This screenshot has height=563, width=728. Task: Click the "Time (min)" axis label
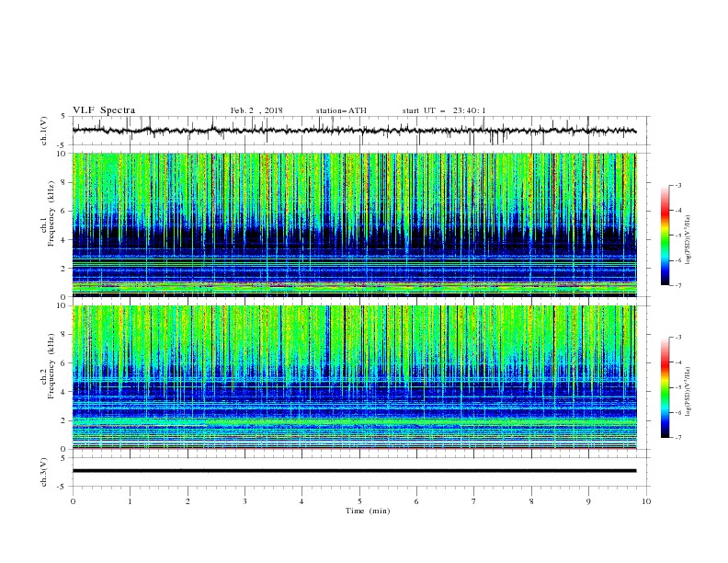coord(368,511)
